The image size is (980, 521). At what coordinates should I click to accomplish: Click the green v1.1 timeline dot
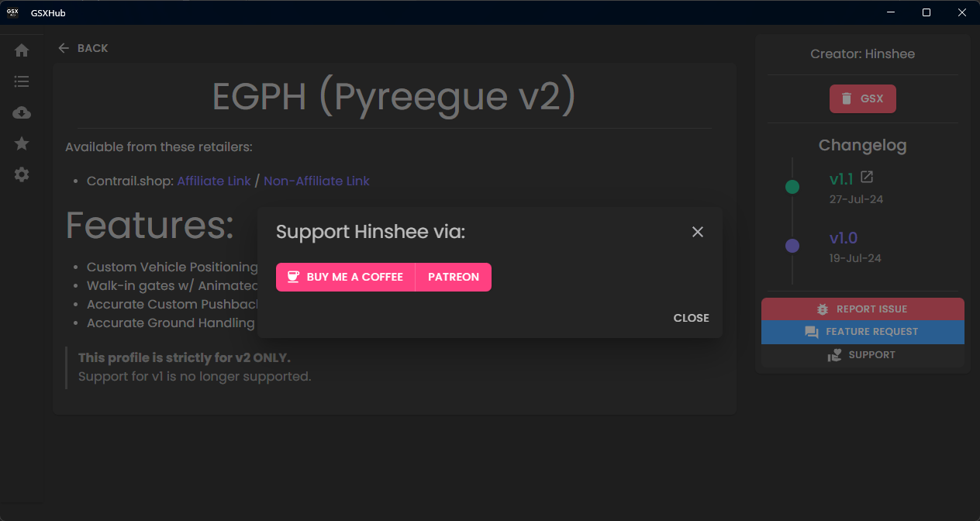(792, 187)
